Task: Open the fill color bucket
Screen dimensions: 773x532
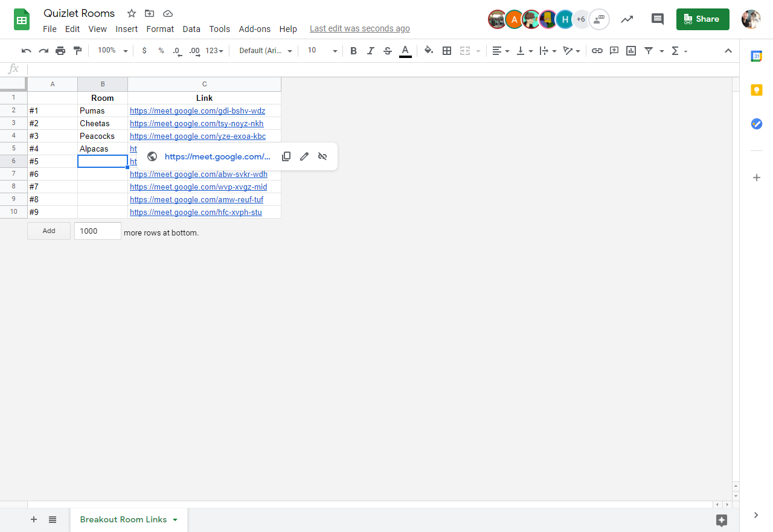Action: pos(429,51)
